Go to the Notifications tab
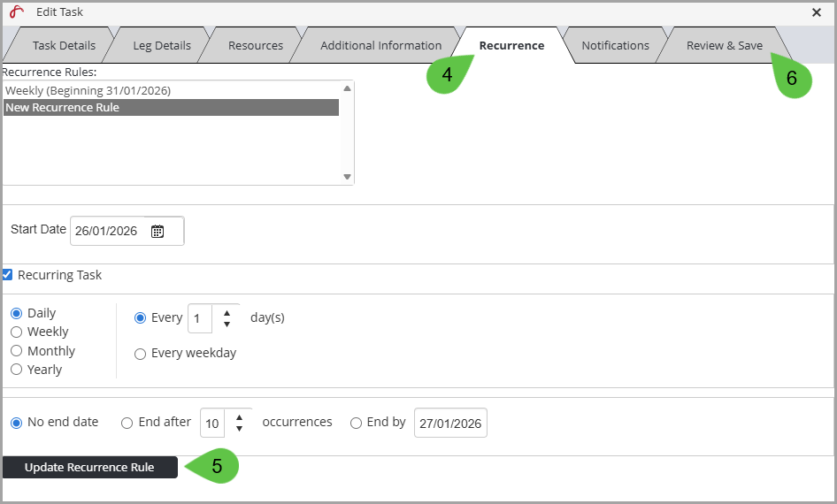The image size is (837, 504). pyautogui.click(x=615, y=46)
